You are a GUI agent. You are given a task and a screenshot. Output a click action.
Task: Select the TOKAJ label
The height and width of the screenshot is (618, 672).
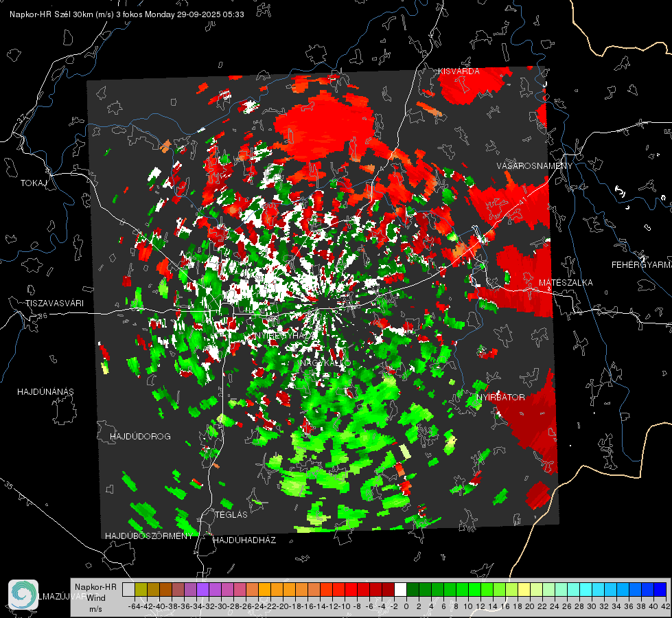coord(34,183)
